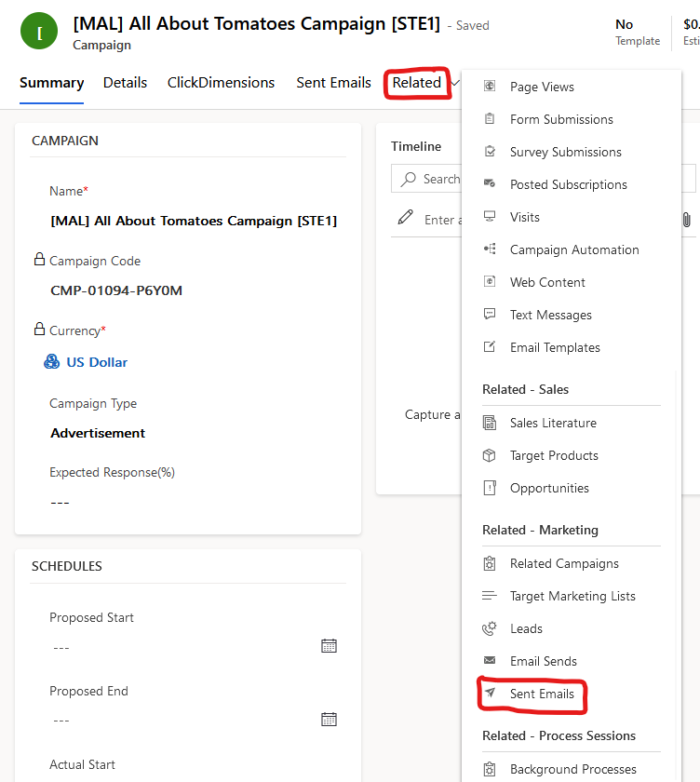Click the Survey Submissions icon
The image size is (700, 782).
click(490, 151)
